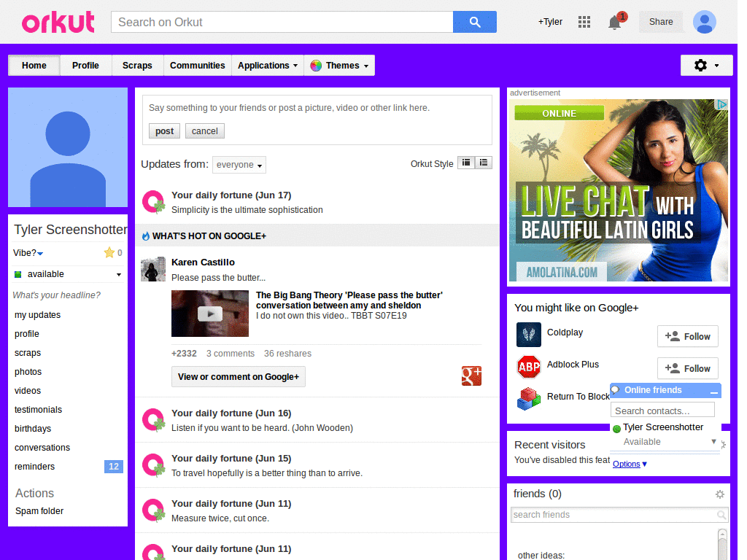Click the Jun 16 daily fortune icon
This screenshot has height=560, width=747.
(x=153, y=420)
